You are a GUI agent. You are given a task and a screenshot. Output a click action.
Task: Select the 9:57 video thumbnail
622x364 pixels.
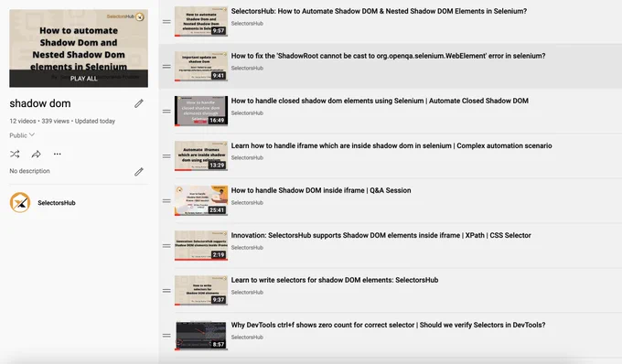click(201, 21)
